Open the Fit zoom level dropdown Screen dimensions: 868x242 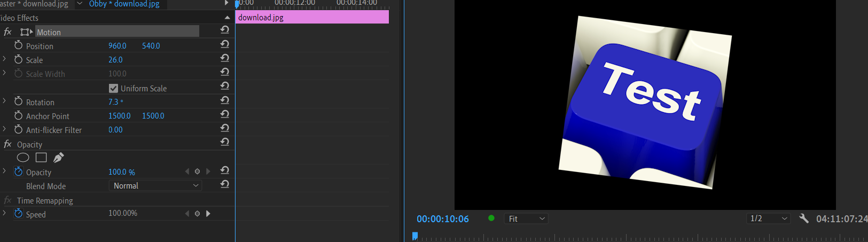(x=527, y=218)
